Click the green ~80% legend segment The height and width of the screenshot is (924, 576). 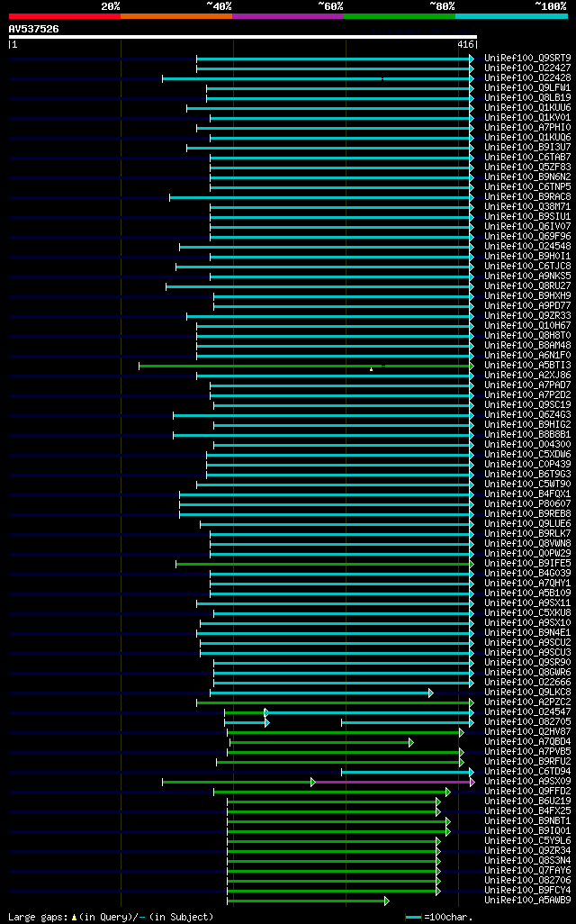pyautogui.click(x=400, y=16)
